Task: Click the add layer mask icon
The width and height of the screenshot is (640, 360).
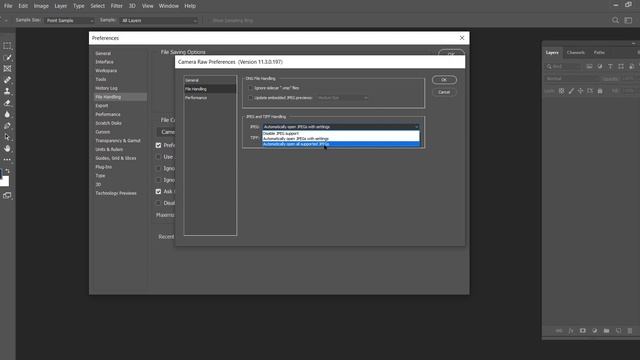Action: 583,331
